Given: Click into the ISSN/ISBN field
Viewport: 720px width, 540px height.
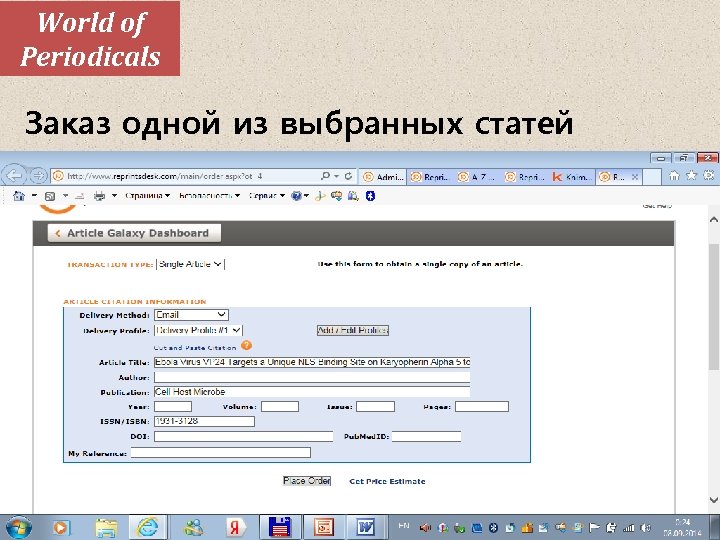Looking at the screenshot, I should pos(204,421).
